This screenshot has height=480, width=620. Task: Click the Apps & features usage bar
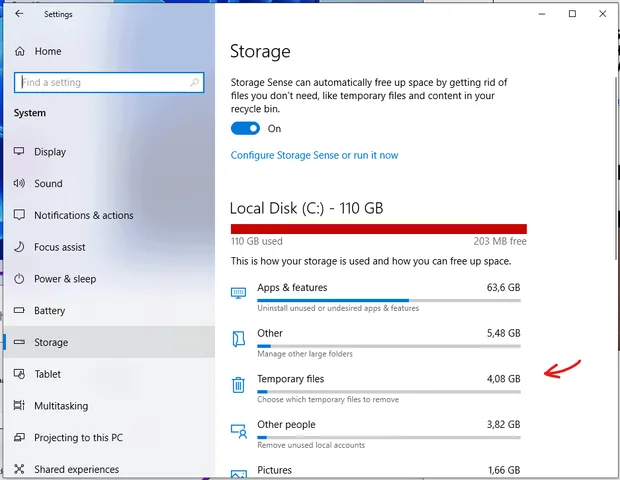pyautogui.click(x=389, y=300)
